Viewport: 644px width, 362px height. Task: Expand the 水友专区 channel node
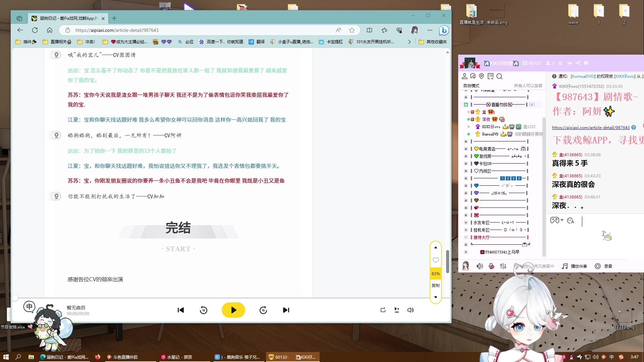click(466, 222)
